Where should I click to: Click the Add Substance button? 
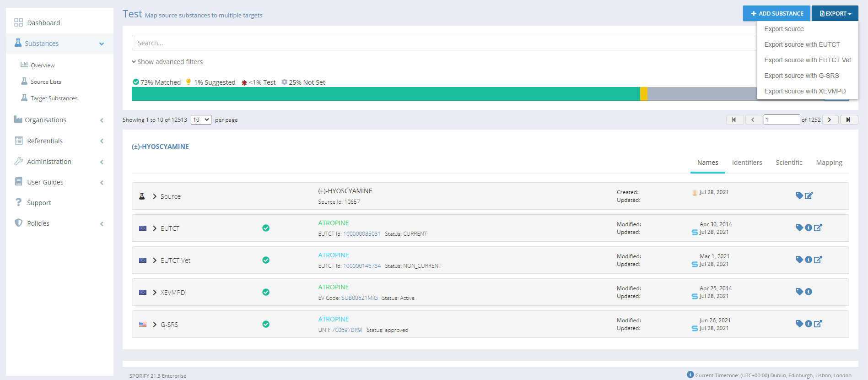[x=776, y=14]
